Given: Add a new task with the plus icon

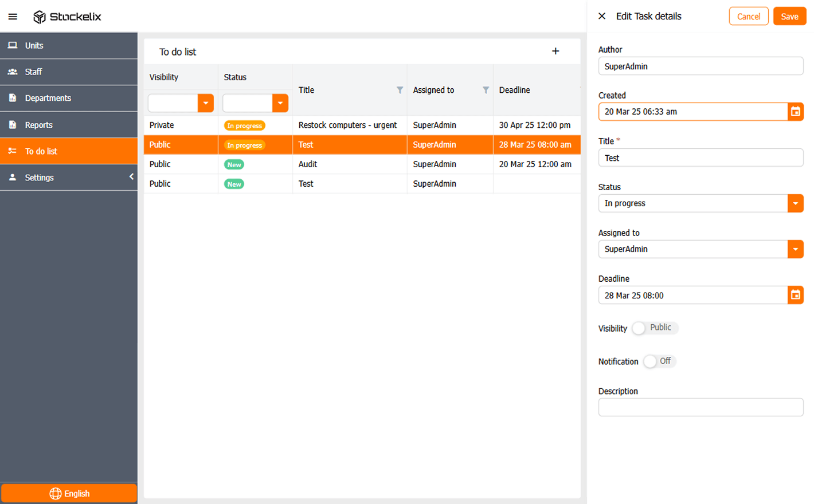Looking at the screenshot, I should [x=555, y=51].
